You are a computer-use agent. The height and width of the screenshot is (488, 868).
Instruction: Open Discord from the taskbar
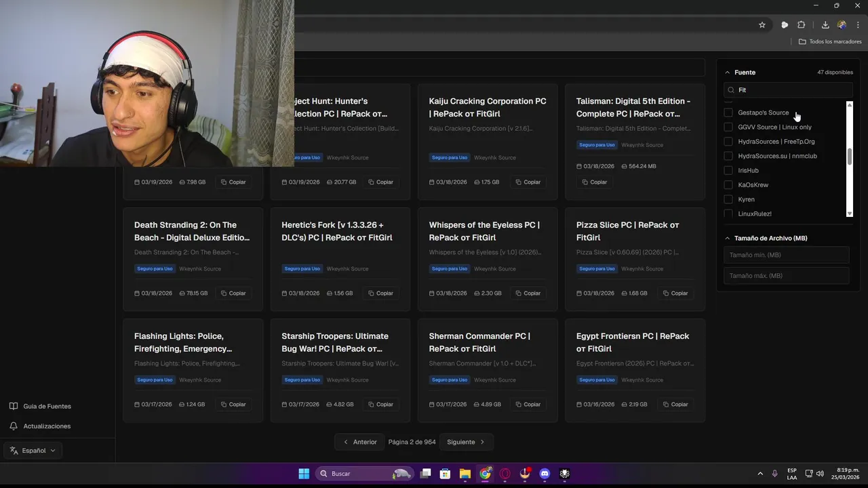(545, 474)
